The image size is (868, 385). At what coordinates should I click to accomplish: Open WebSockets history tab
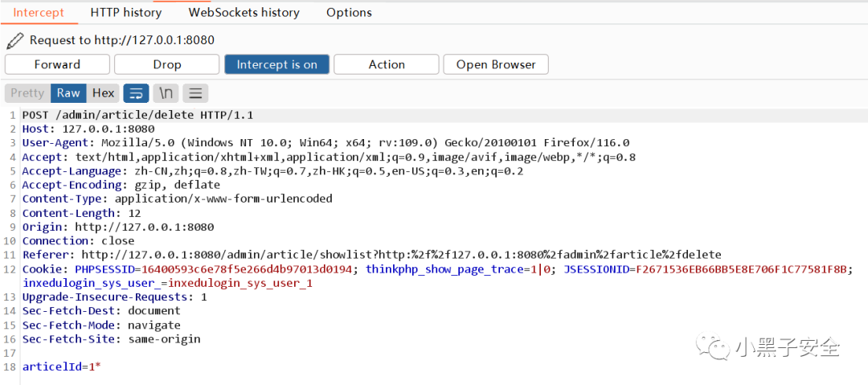tap(244, 12)
